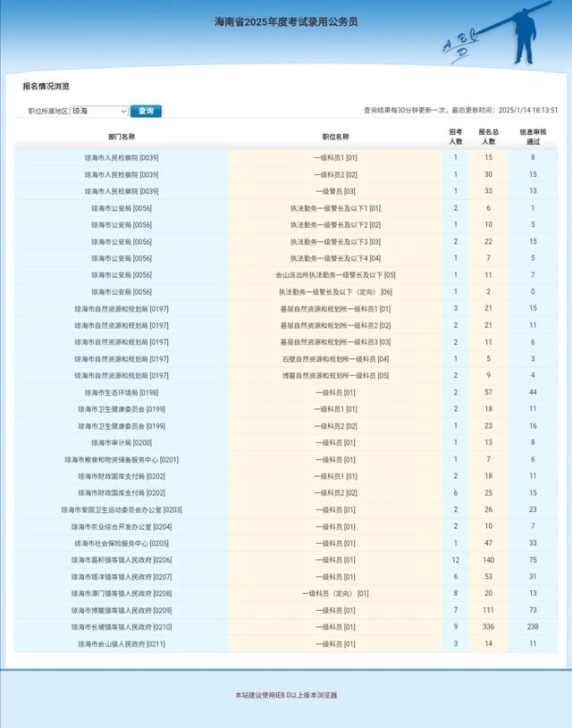
Task: Click recruit count 9 for 长坡镇
Action: pos(456,627)
